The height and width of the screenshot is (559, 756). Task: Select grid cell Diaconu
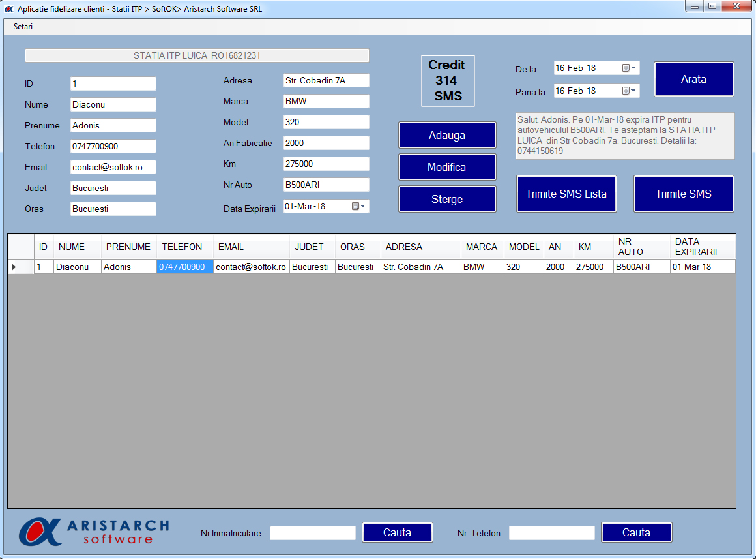click(77, 267)
